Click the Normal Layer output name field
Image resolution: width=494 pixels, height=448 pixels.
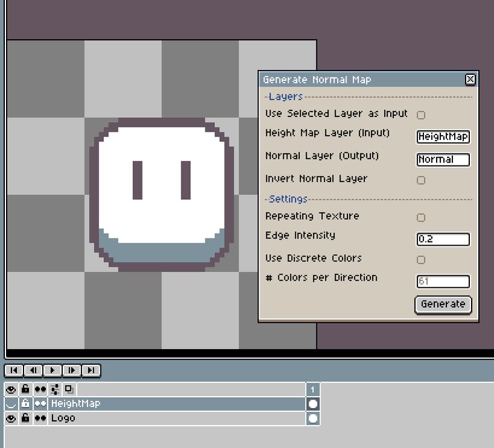point(443,159)
